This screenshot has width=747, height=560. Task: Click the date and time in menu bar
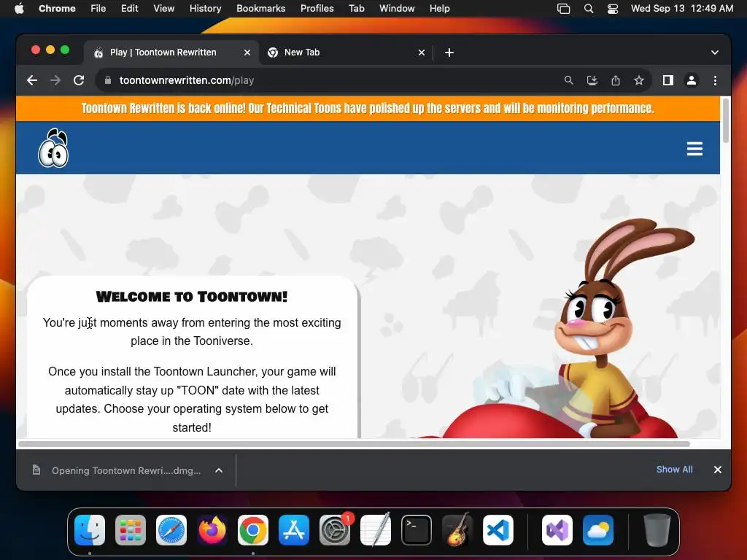click(682, 8)
